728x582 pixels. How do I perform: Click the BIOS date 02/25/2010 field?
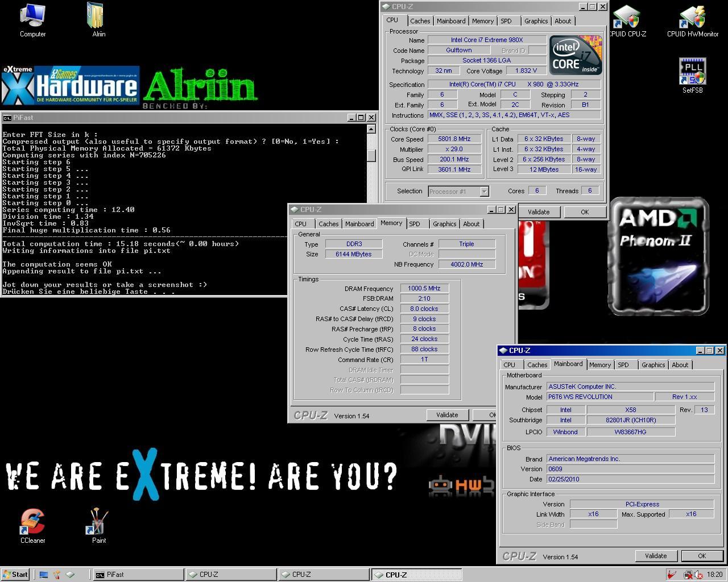point(630,479)
